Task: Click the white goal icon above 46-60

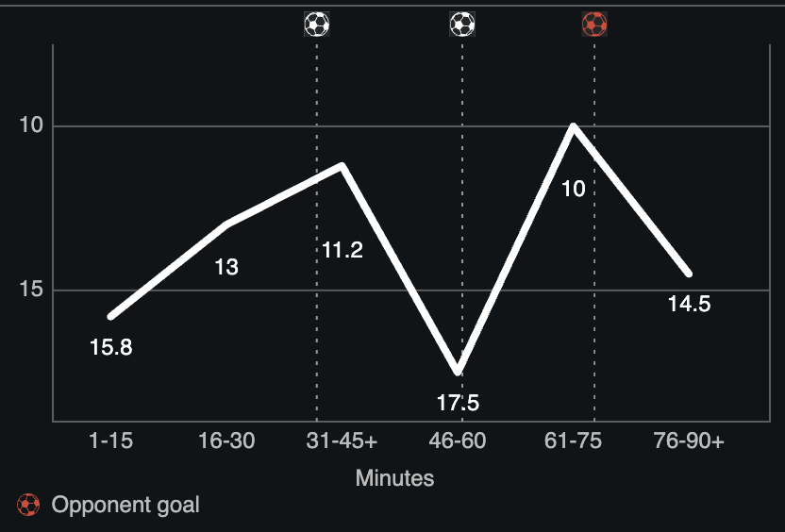Action: [x=462, y=25]
